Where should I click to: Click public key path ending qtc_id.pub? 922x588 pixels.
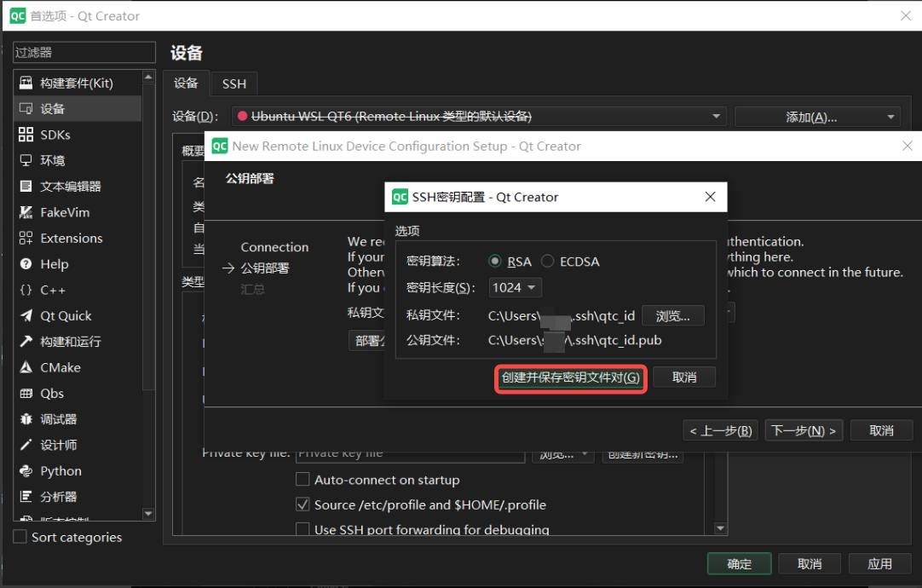coord(575,341)
